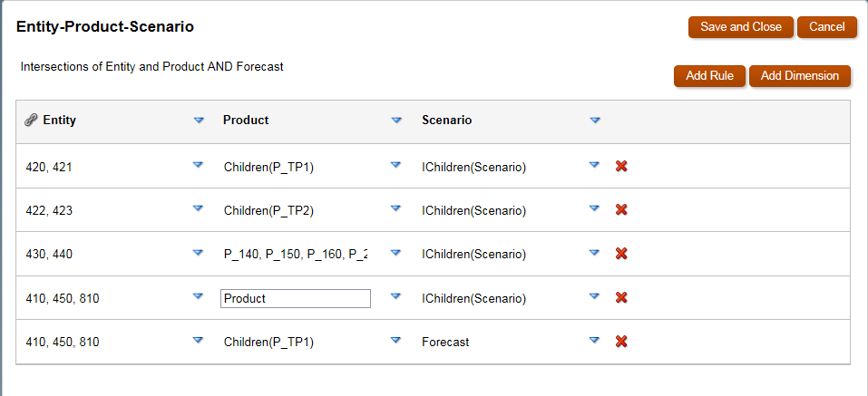The image size is (868, 396).
Task: Open dropdown next to Children(P_TP2)
Action: (395, 208)
